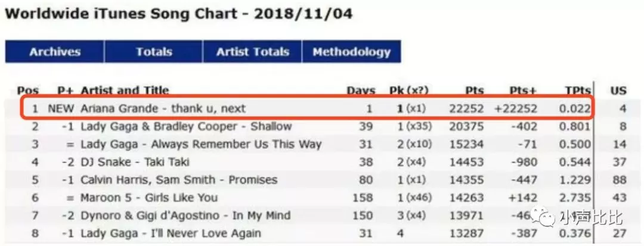Open the Totals tab

tap(154, 52)
